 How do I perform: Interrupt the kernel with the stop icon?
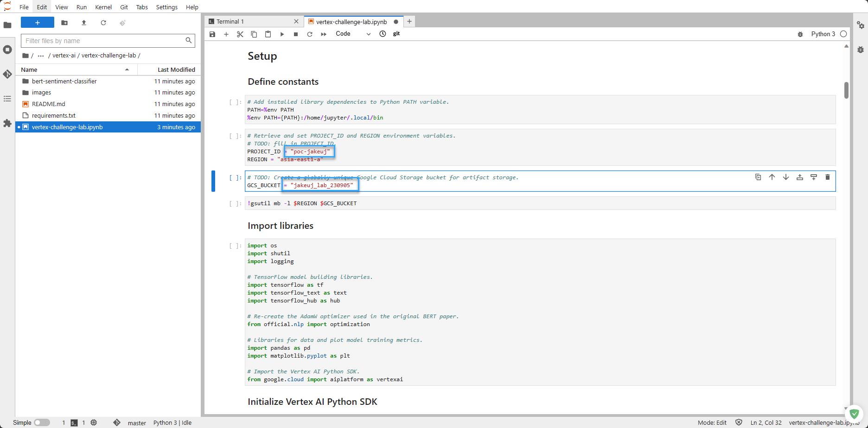coord(296,34)
